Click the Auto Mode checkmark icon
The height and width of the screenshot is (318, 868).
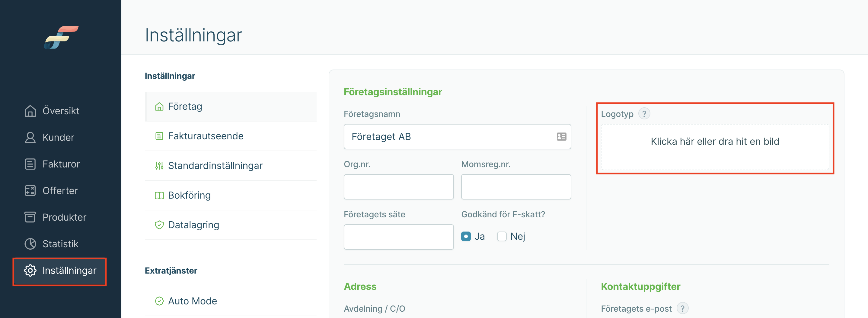point(159,301)
